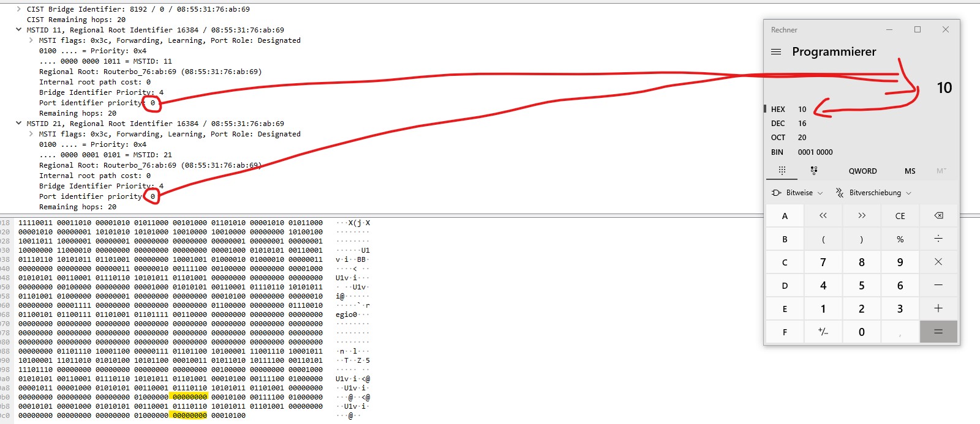Image resolution: width=980 pixels, height=424 pixels.
Task: Select the 'MSTID: 11' bit field row
Action: (105, 61)
